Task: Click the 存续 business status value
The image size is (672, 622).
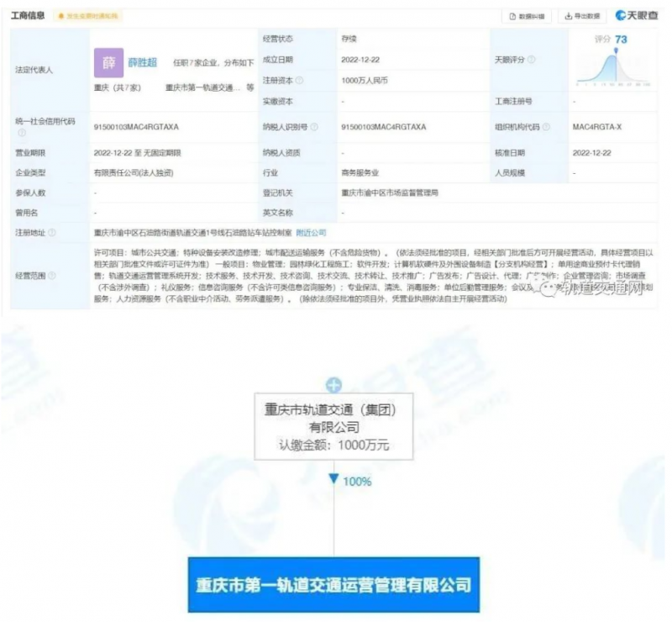Action: coord(349,39)
